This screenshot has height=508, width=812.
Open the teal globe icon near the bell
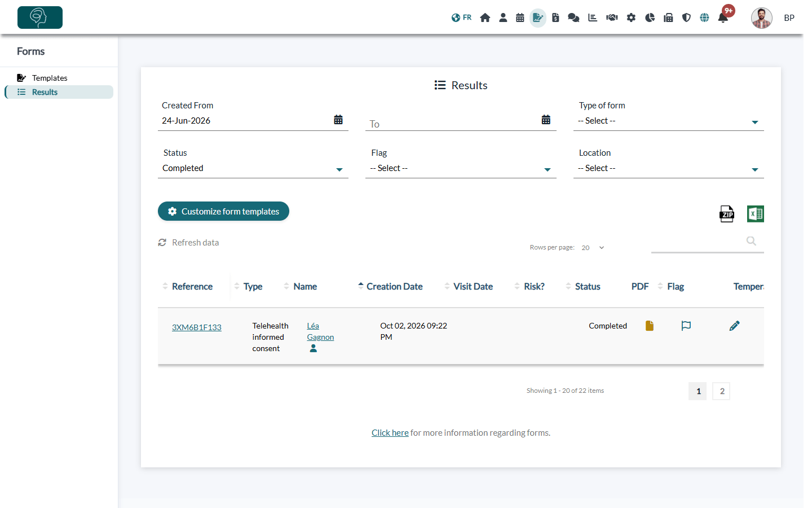704,17
